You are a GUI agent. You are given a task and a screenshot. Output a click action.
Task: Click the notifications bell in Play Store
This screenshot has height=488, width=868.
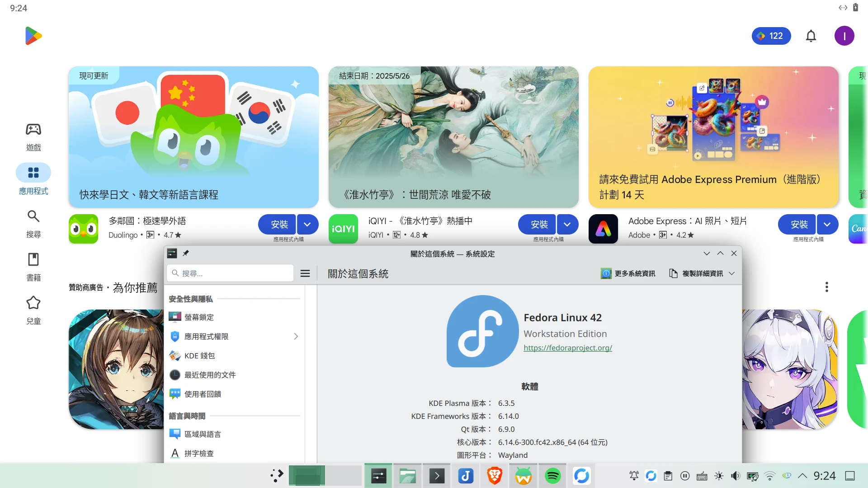coord(811,36)
